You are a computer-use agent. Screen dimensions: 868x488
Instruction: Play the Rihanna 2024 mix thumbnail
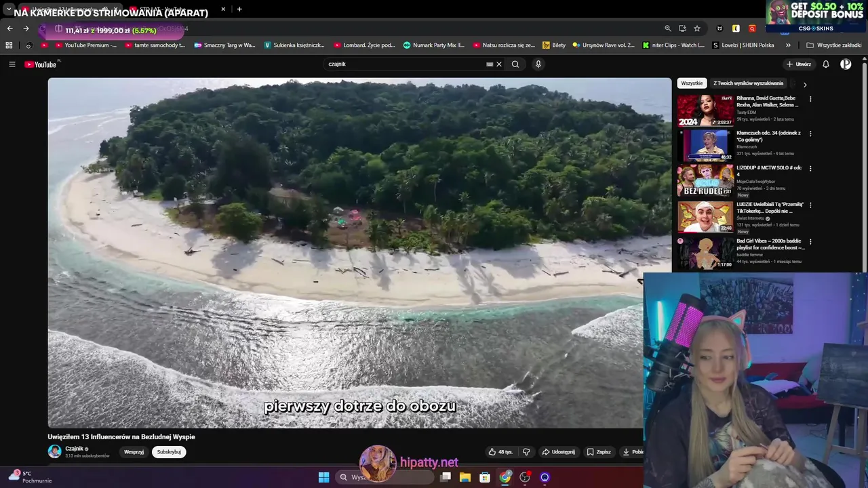pos(705,110)
